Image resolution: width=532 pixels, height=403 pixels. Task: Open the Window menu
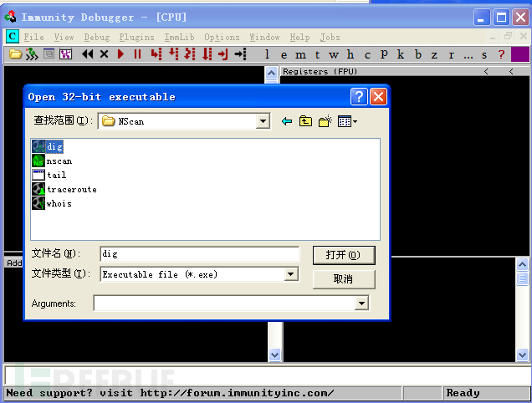pyautogui.click(x=264, y=37)
